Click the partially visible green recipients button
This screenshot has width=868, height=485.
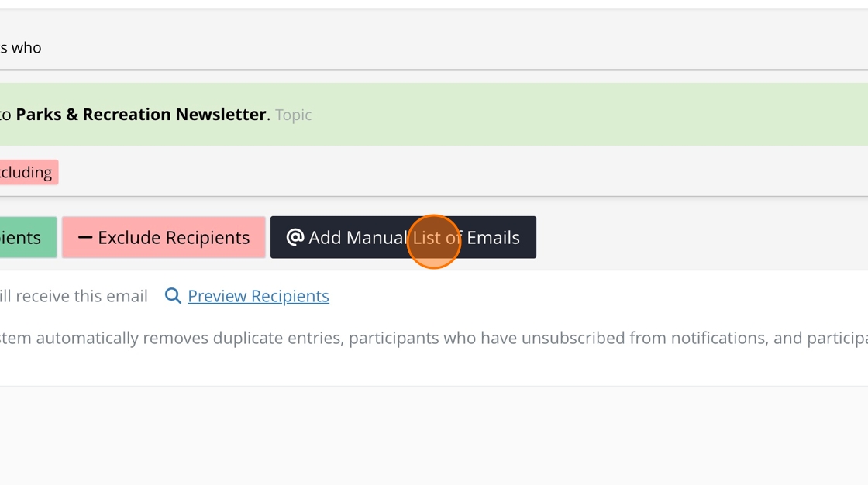pos(27,237)
